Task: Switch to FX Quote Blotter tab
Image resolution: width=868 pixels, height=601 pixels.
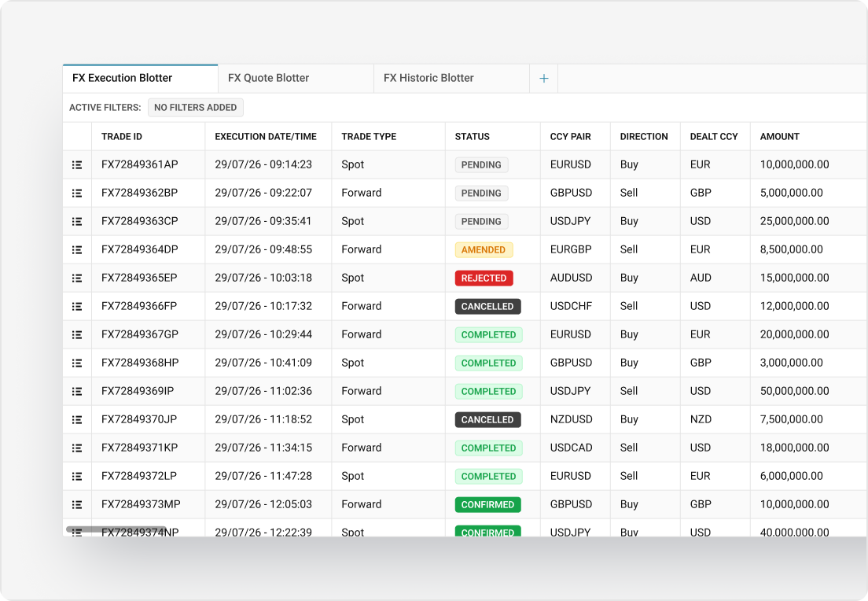Action: [x=296, y=79]
